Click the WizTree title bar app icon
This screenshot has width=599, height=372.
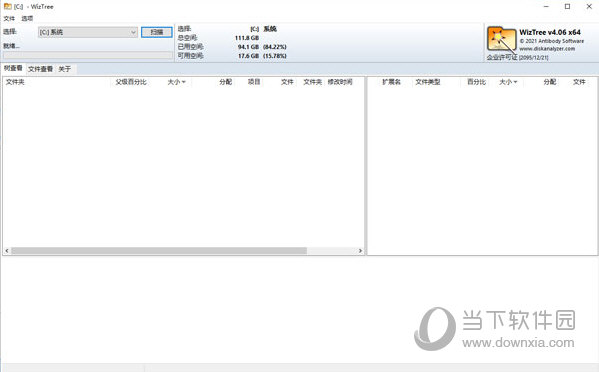(7, 6)
